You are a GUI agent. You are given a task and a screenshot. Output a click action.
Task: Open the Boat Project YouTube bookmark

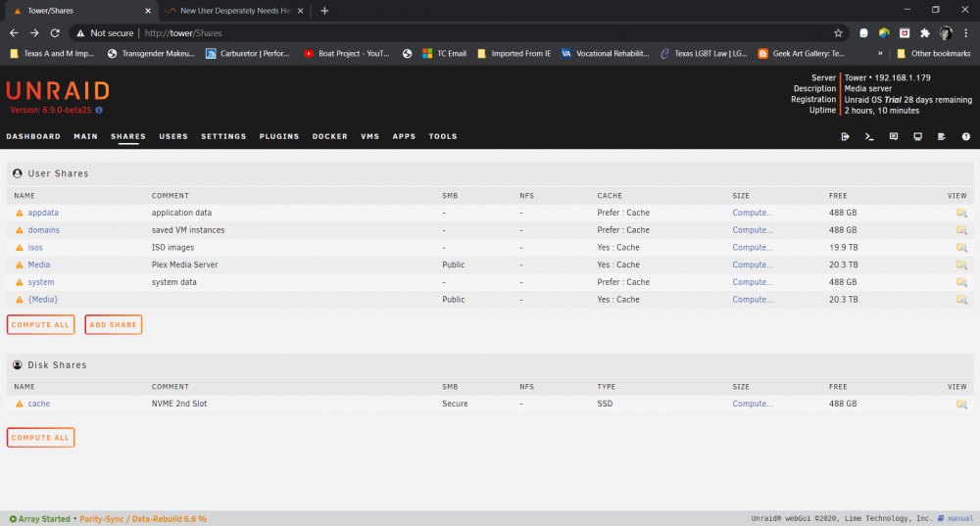point(347,54)
